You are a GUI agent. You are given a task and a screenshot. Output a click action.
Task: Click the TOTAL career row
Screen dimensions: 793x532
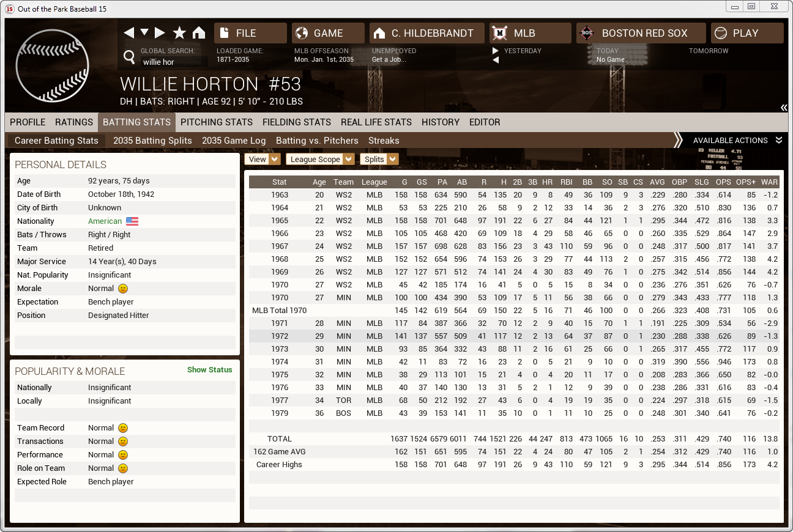[x=514, y=439]
